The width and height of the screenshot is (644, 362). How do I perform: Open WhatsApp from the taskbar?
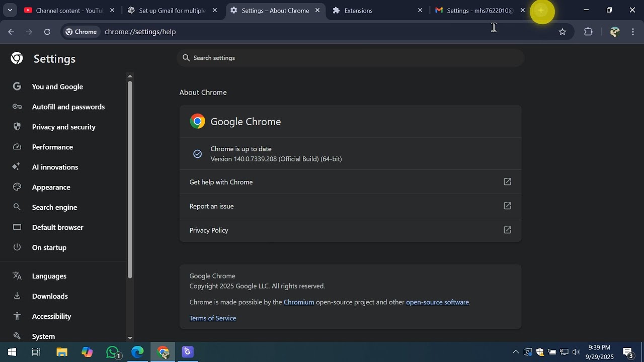[113, 352]
